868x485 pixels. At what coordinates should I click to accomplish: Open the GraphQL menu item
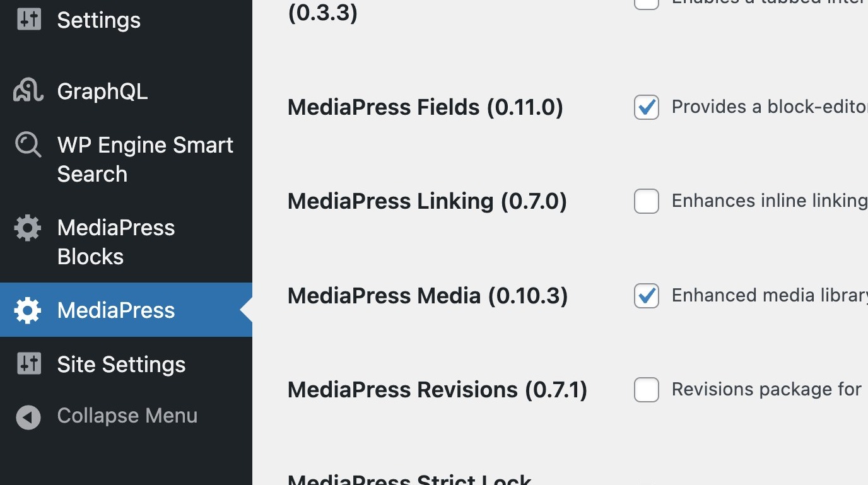102,92
